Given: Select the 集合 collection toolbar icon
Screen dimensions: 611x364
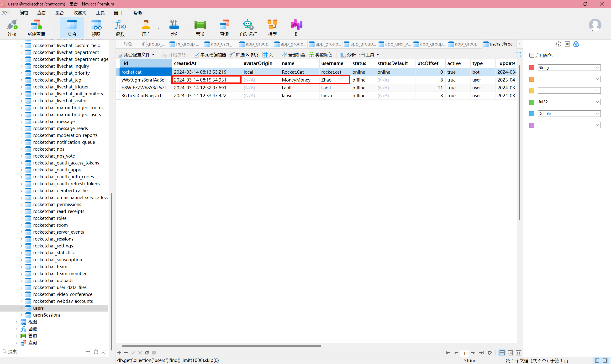Looking at the screenshot, I should coord(72,27).
